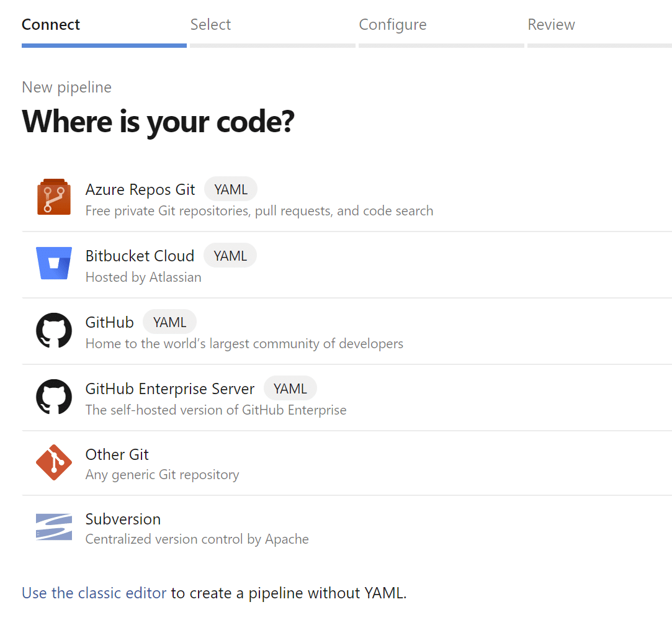Switch to the Select step tab
The height and width of the screenshot is (625, 672).
[210, 25]
